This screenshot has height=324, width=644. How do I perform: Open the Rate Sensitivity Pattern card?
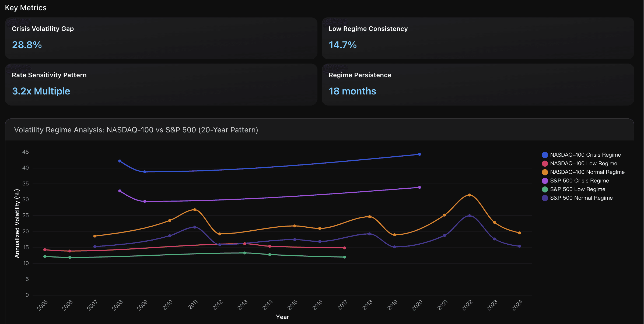[161, 84]
